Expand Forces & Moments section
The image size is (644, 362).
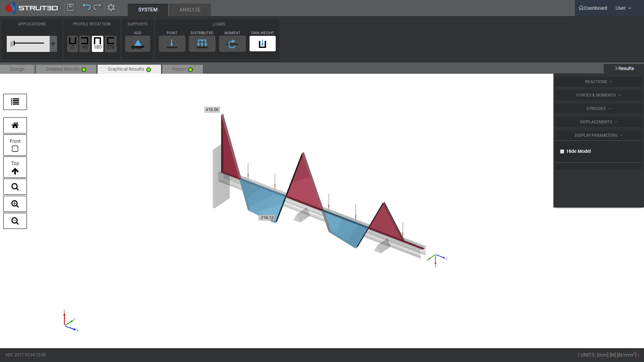click(x=599, y=95)
